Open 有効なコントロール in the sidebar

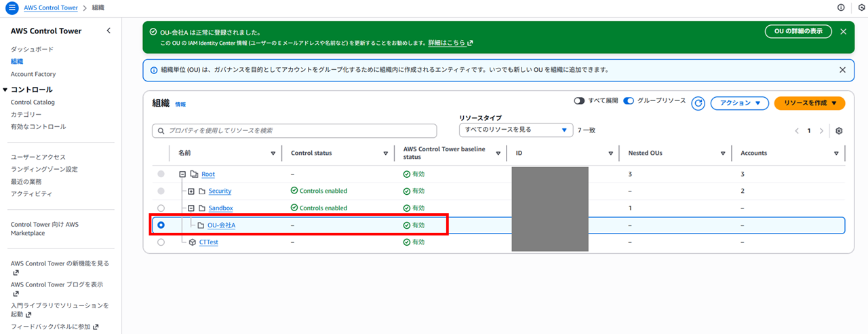point(39,127)
